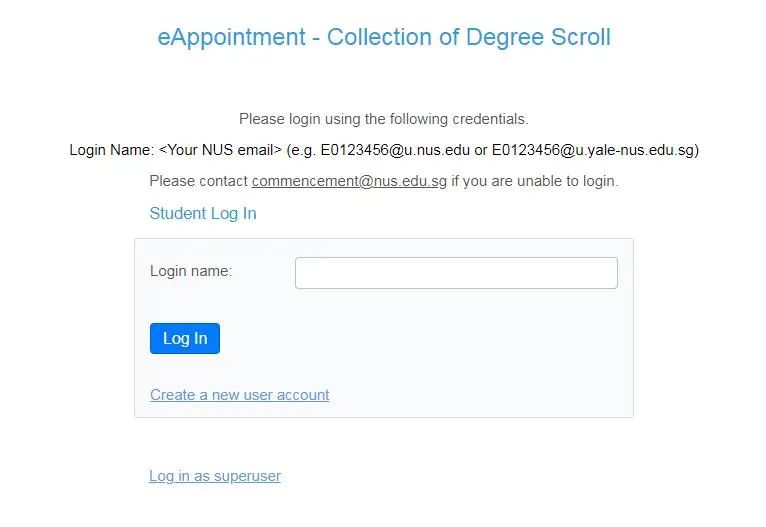Click the 'Login name:' field label
Image resolution: width=766 pixels, height=527 pixels.
coord(191,271)
